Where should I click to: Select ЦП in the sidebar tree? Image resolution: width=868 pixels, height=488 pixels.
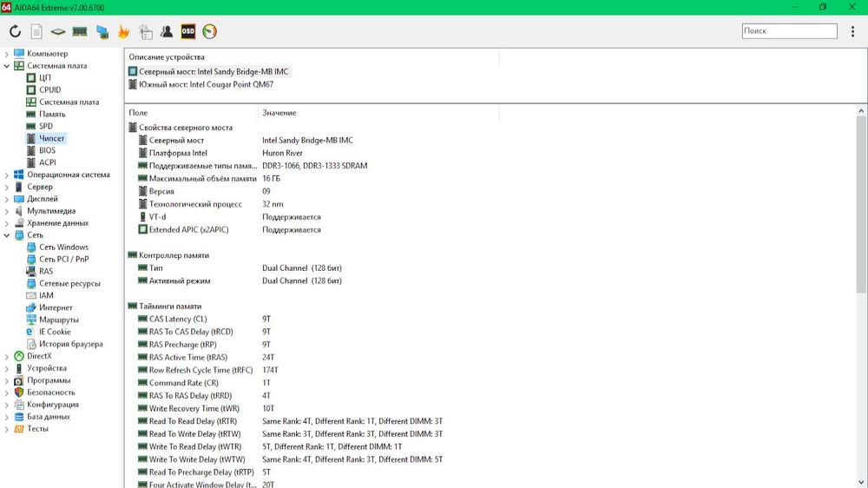click(x=45, y=77)
